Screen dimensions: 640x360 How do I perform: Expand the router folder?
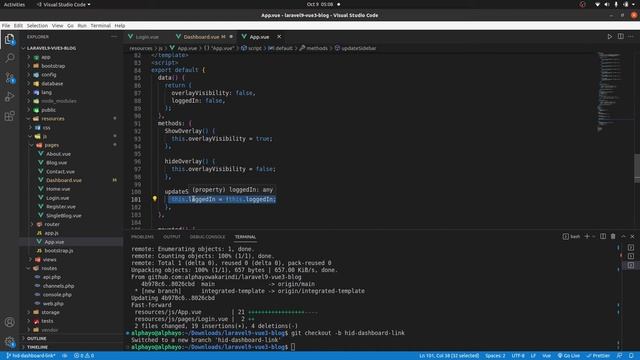pyautogui.click(x=51, y=224)
